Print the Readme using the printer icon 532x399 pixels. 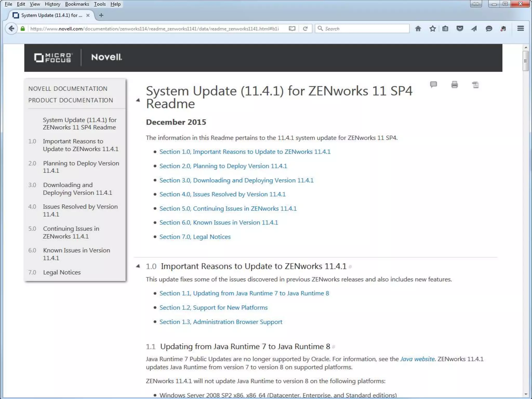pos(455,85)
